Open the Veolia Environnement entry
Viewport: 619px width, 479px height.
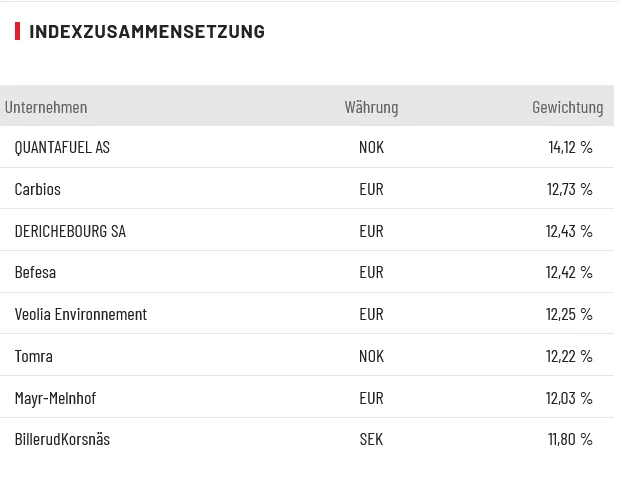(x=80, y=314)
